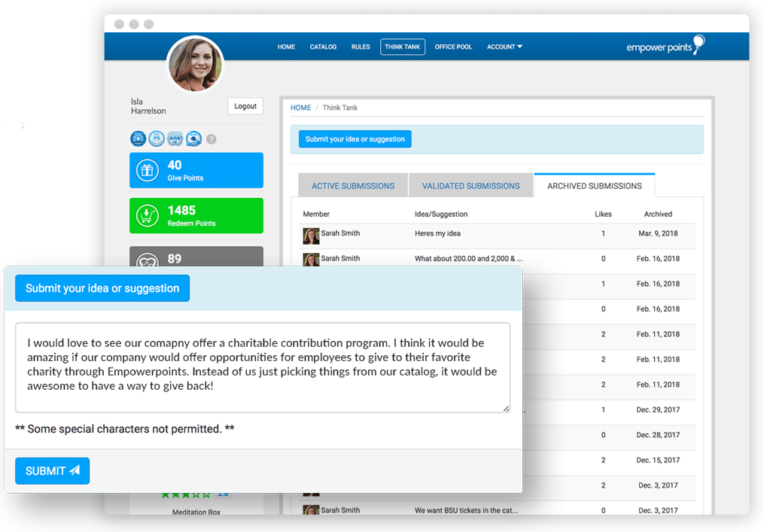The width and height of the screenshot is (764, 532).
Task: Click the SUBMIT button with paper plane
Action: click(52, 471)
